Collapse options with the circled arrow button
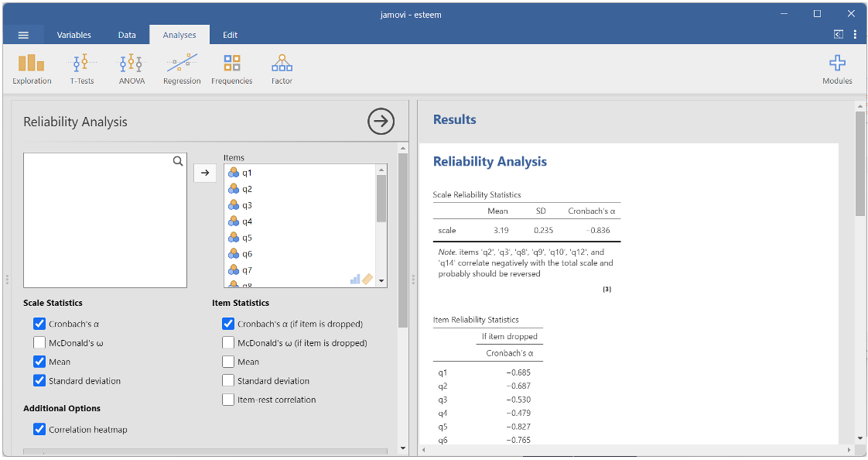The width and height of the screenshot is (868, 460). point(381,122)
